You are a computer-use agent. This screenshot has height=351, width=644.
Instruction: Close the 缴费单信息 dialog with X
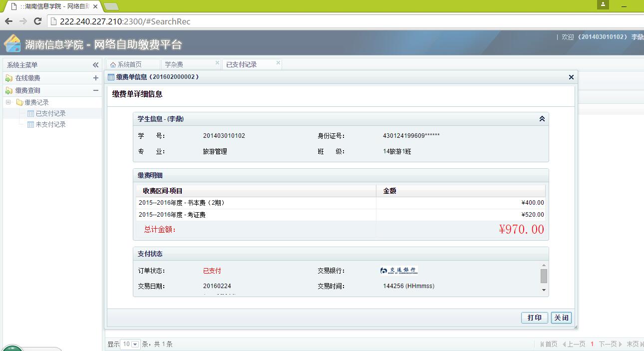(572, 77)
